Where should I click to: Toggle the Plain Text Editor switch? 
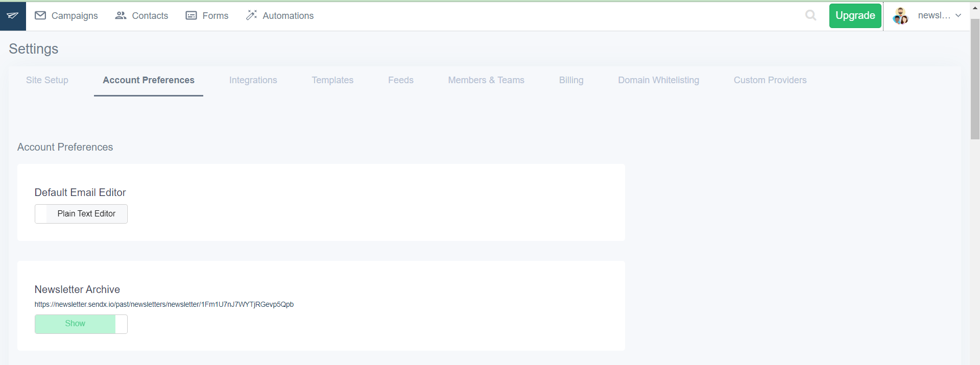pyautogui.click(x=81, y=214)
